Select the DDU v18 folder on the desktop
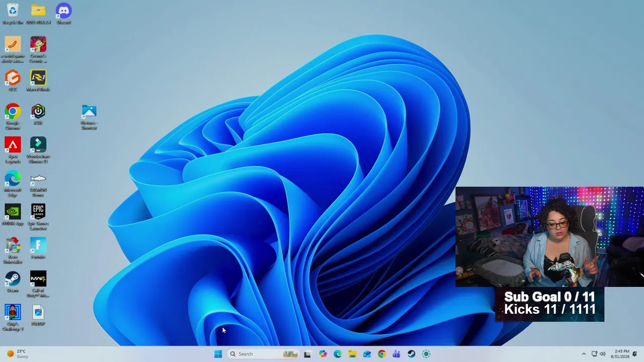 coord(38,14)
